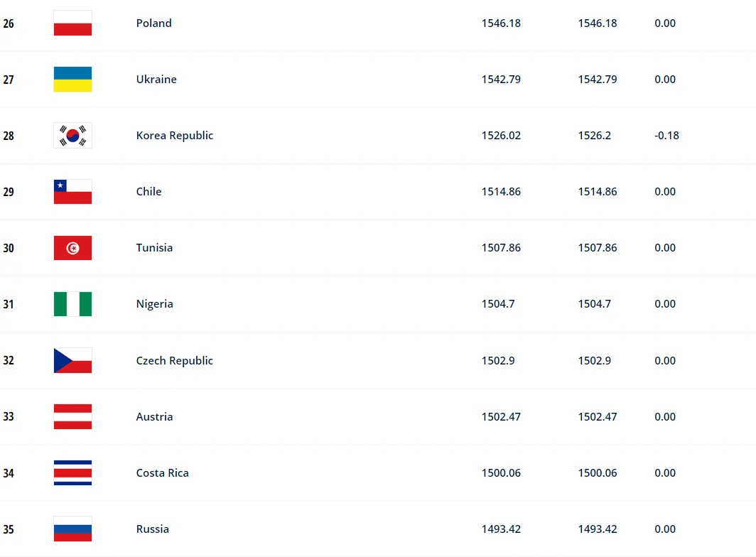Click the Ukraine flag icon
This screenshot has height=557, width=756.
(72, 80)
